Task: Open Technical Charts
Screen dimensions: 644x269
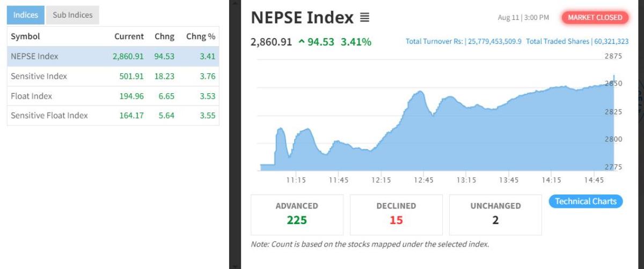Action: tap(586, 201)
